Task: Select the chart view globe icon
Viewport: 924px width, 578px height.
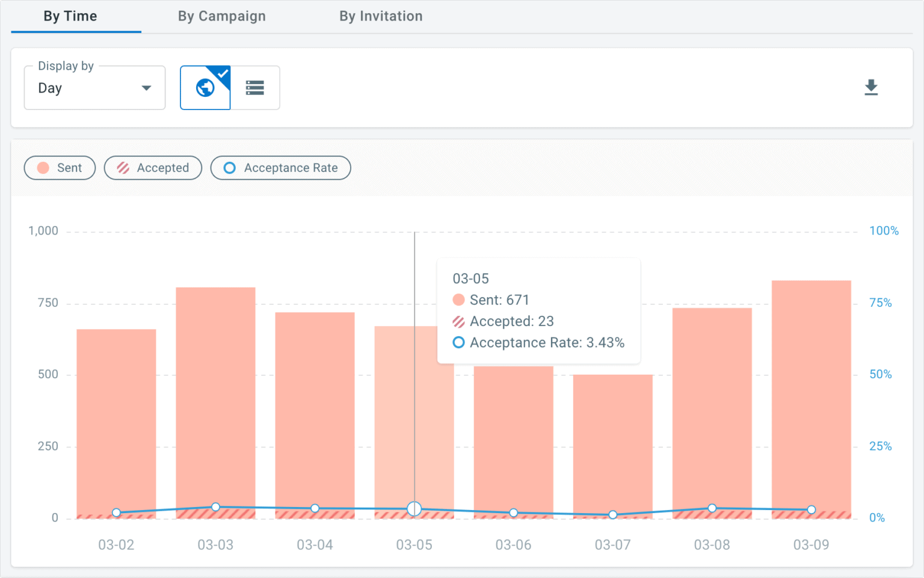Action: [205, 88]
